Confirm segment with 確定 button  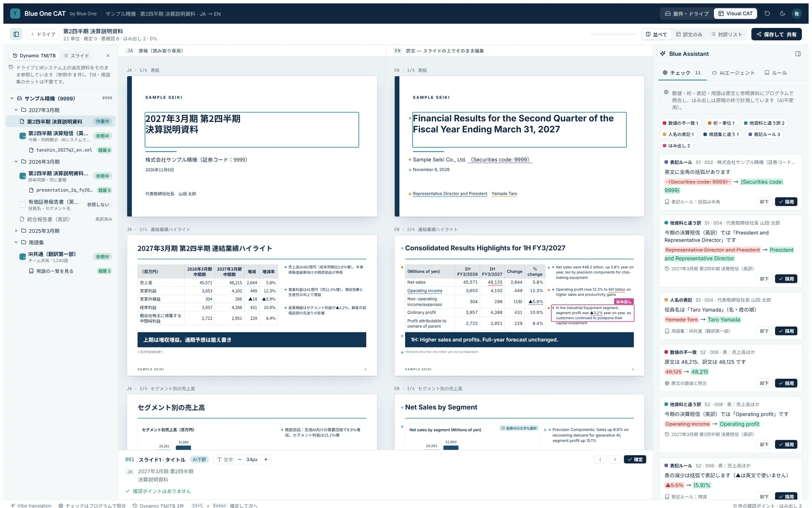[635, 459]
